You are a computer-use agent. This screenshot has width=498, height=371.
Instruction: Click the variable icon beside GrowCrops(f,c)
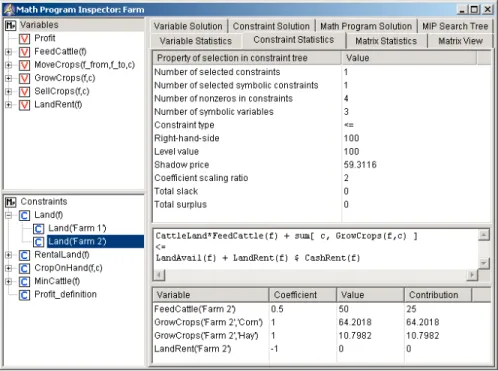[x=24, y=78]
